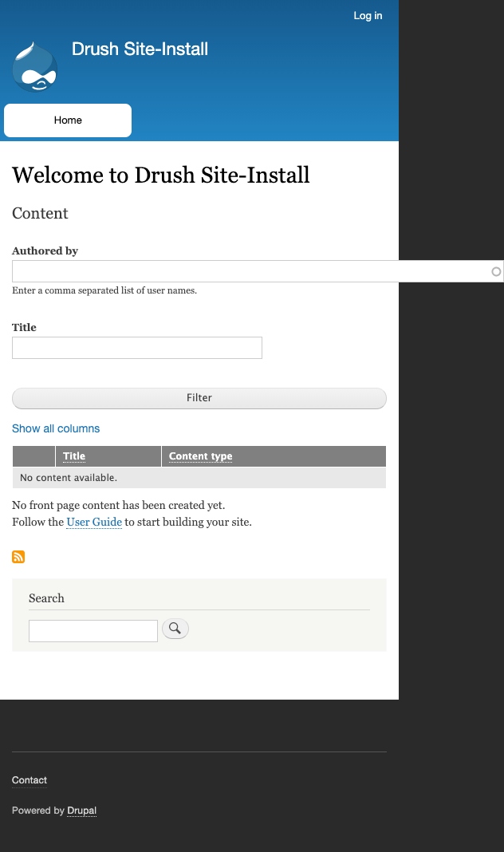This screenshot has height=852, width=504.
Task: Show all columns of the content table
Action: click(56, 428)
